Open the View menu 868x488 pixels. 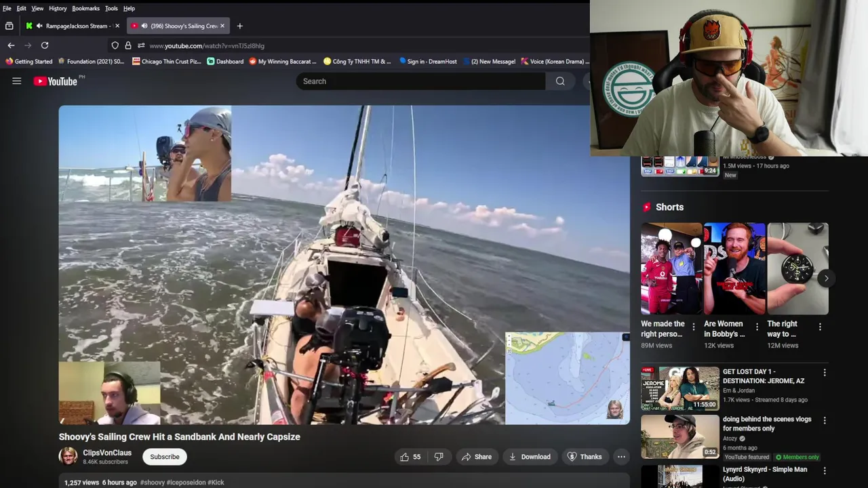[x=37, y=8]
